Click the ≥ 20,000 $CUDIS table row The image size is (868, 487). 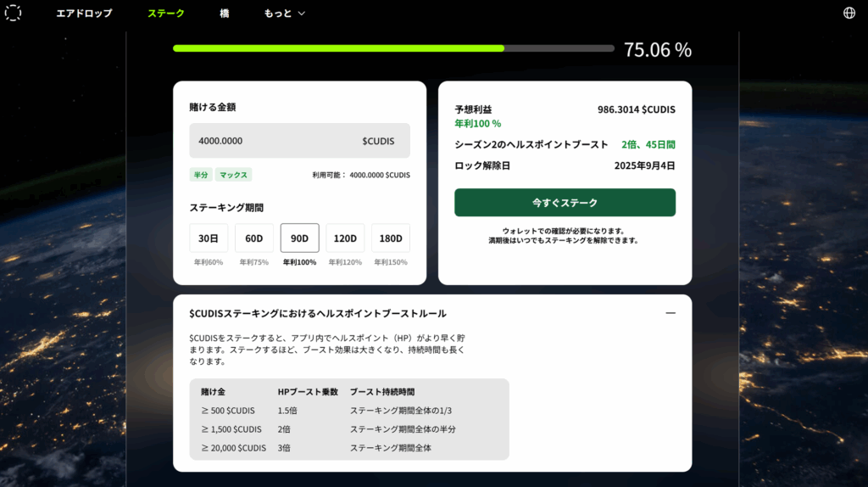tap(349, 448)
